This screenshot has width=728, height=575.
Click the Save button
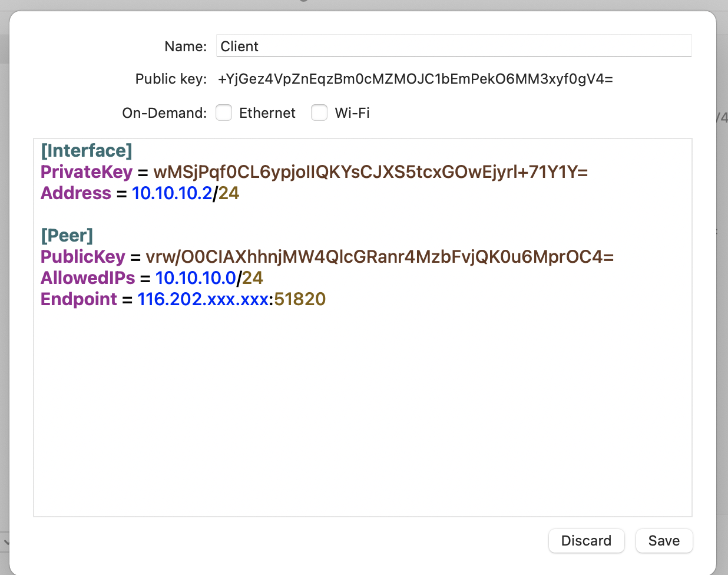[x=664, y=541]
